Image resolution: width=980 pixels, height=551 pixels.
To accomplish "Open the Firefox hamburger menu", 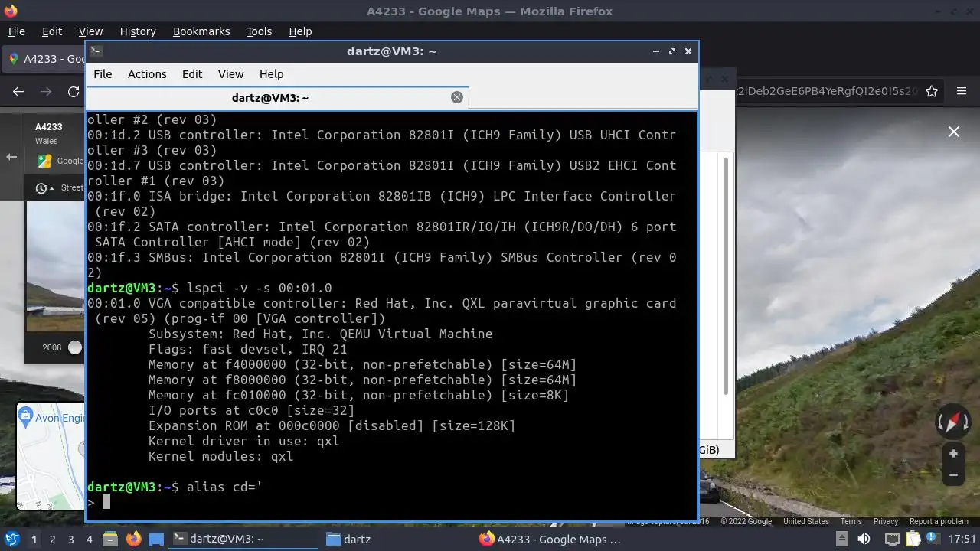I will [x=962, y=91].
